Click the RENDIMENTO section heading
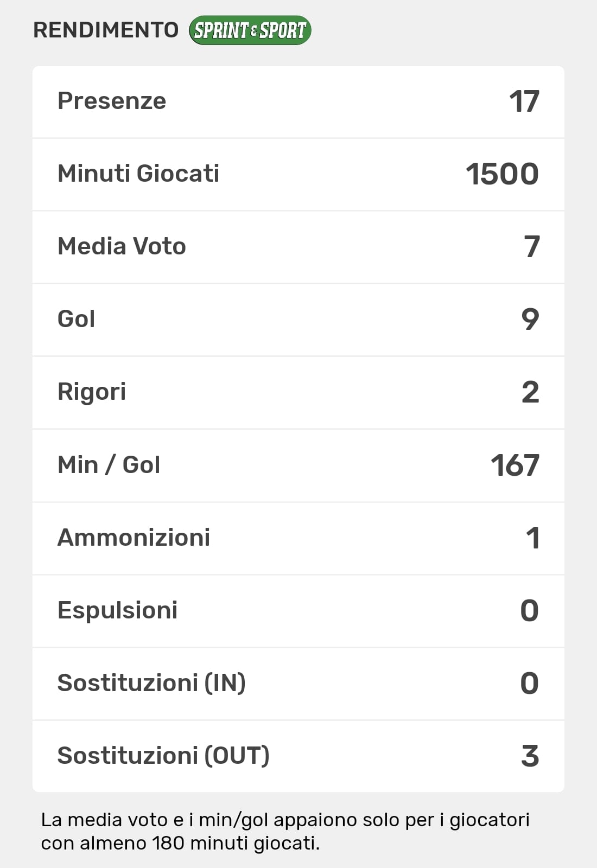597x868 pixels. click(x=106, y=30)
